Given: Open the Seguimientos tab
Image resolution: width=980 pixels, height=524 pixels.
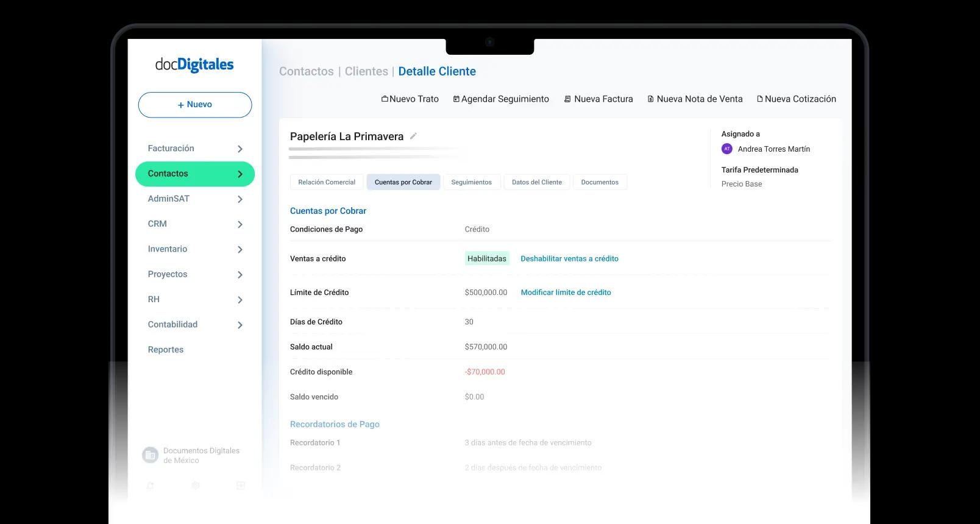Looking at the screenshot, I should click(472, 182).
